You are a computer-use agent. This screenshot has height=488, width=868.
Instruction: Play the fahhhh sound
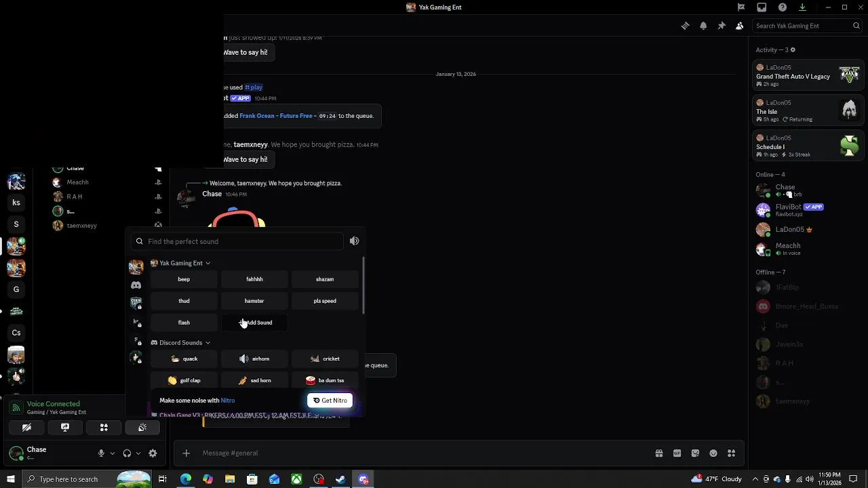point(254,279)
